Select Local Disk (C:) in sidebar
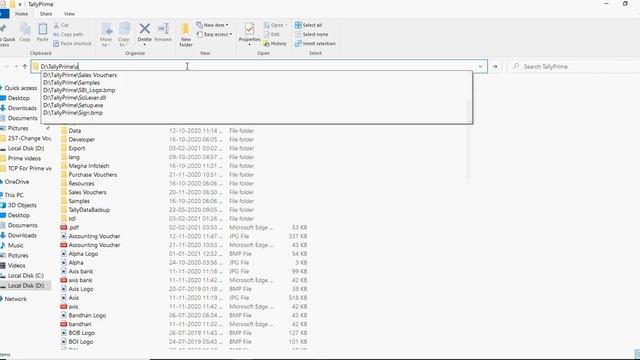The width and height of the screenshot is (640, 360). [26, 276]
